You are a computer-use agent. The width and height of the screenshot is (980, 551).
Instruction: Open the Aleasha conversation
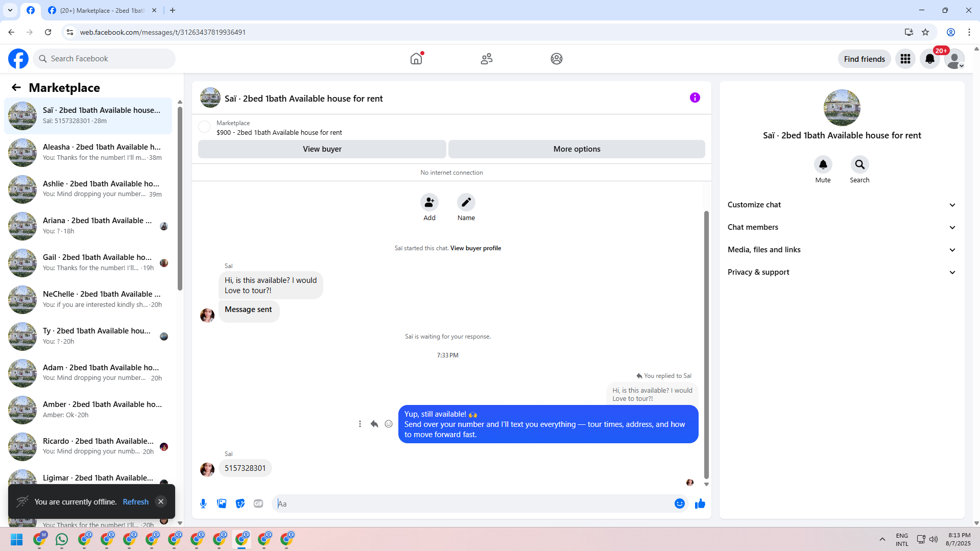(88, 153)
